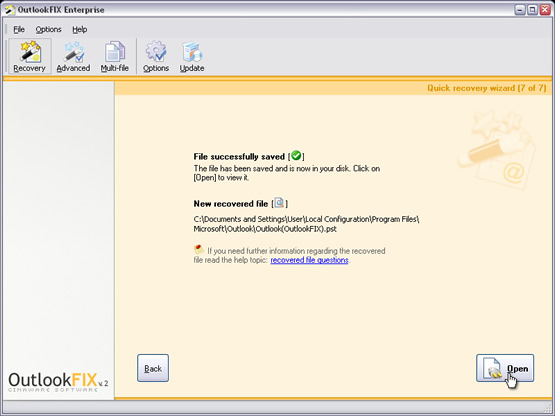Minimize the OutlookFIX Enterprise window
This screenshot has width=555, height=416.
[x=520, y=10]
